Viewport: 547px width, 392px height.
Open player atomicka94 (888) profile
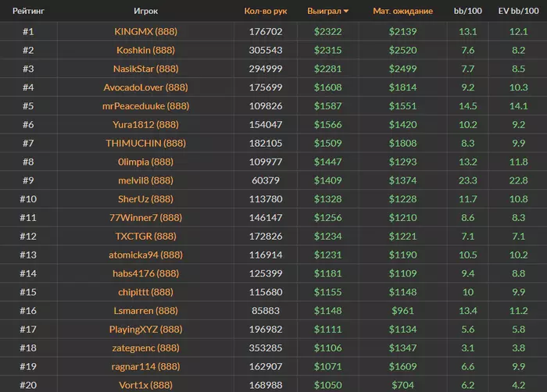(146, 255)
